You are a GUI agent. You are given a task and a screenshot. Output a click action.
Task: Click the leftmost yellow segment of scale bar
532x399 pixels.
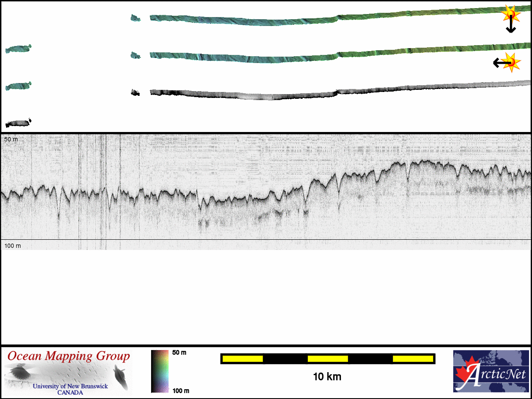[243, 359]
